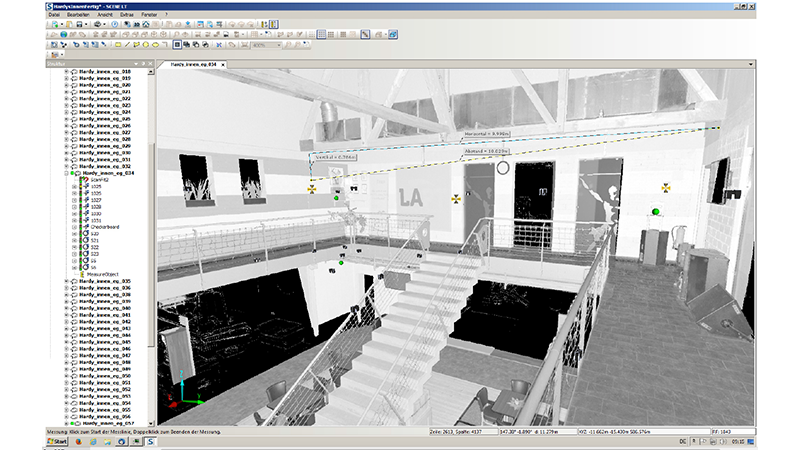Expand the Hardy_innen_eg_035 node
The image size is (800, 450).
(66, 281)
